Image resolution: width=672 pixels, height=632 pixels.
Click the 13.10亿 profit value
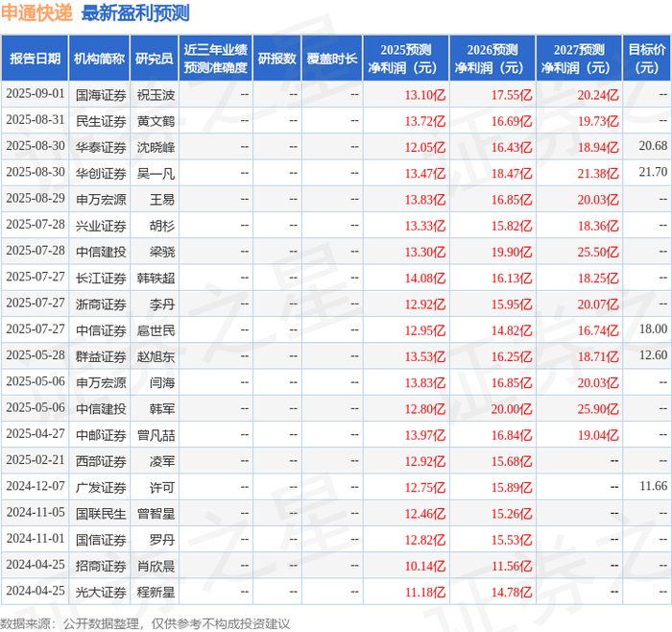tap(425, 95)
